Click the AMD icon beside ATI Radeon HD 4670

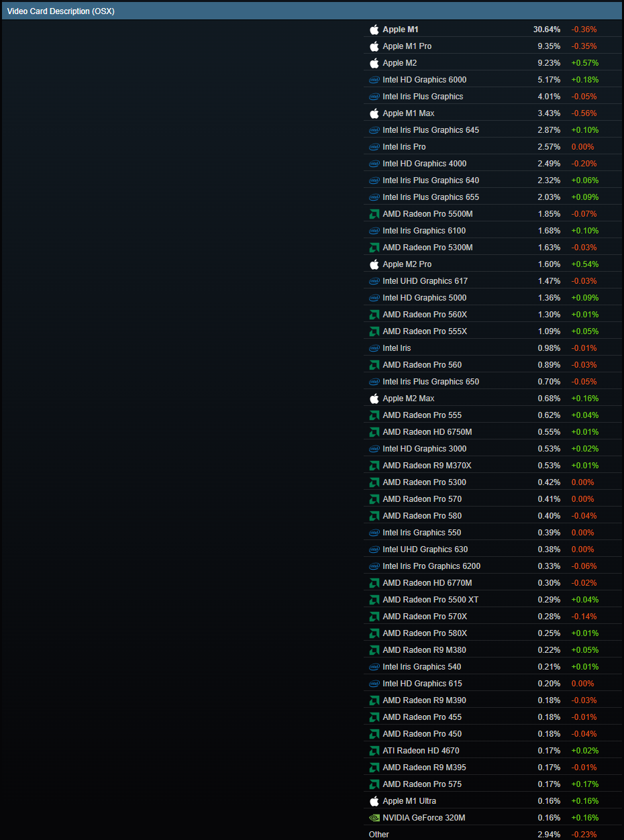pos(374,751)
